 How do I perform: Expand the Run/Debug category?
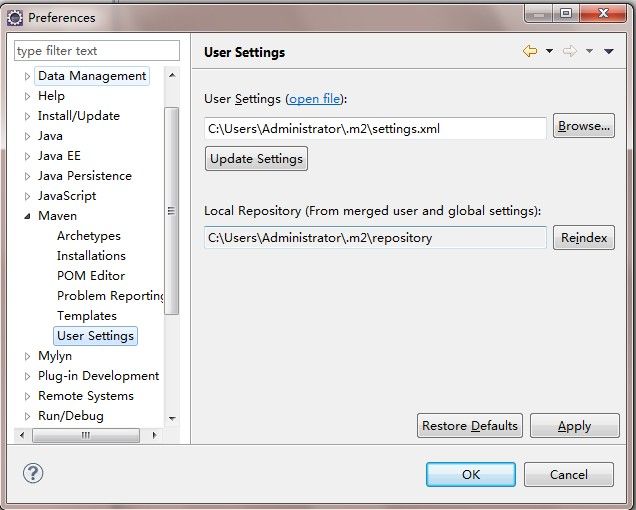(x=27, y=416)
